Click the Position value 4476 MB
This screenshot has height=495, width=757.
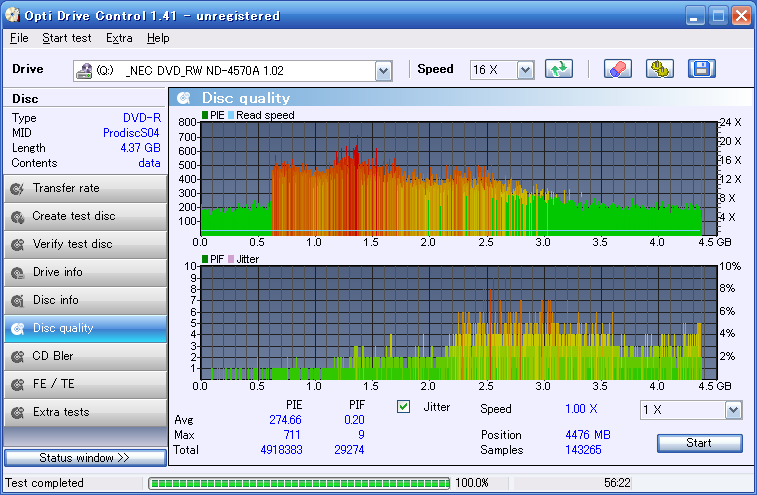588,435
